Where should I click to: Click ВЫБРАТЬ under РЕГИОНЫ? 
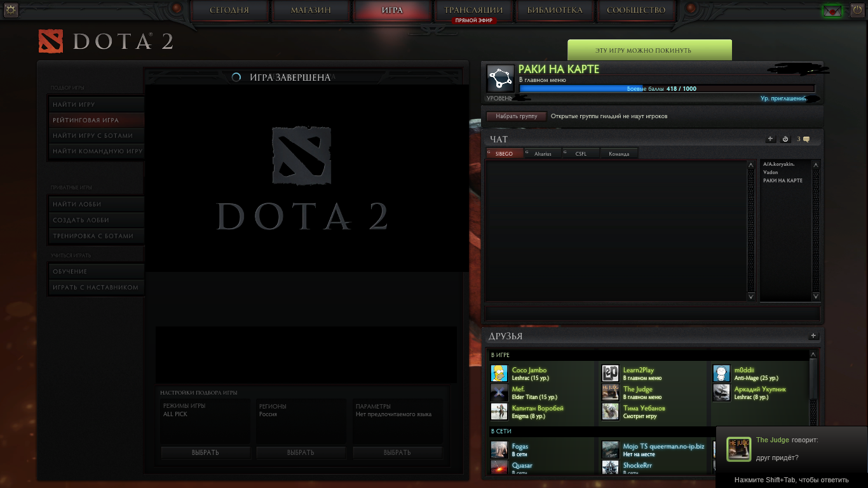301,452
